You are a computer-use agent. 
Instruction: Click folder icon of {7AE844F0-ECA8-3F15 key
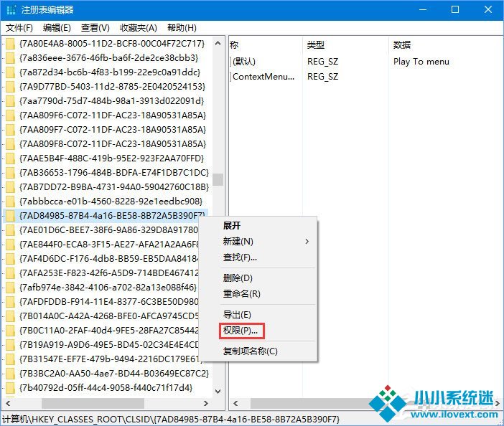(10, 245)
